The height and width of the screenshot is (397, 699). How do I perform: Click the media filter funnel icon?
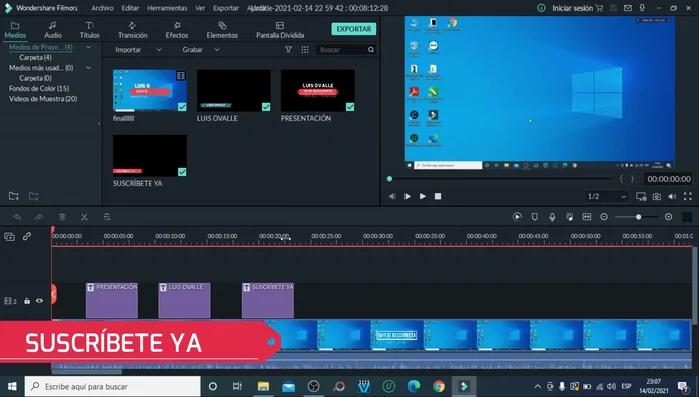(x=288, y=50)
